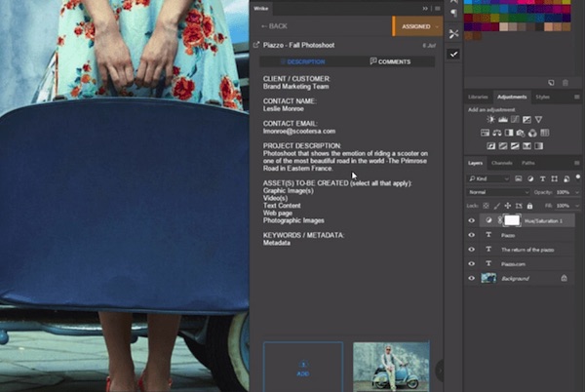The image size is (585, 392).
Task: Open the Adjustments panel flyout menu
Action: (x=577, y=97)
